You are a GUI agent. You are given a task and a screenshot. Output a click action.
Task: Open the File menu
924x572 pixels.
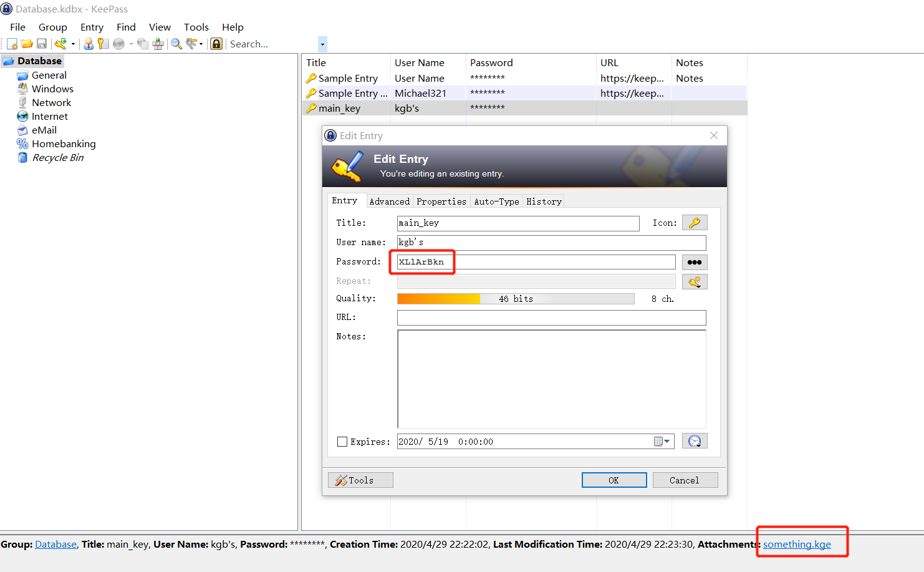click(17, 27)
